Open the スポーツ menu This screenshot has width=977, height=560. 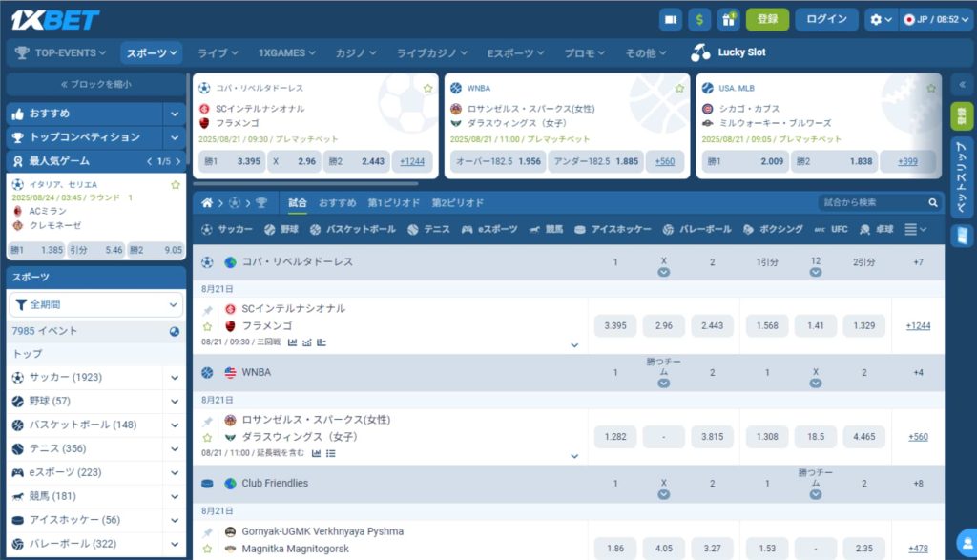152,53
